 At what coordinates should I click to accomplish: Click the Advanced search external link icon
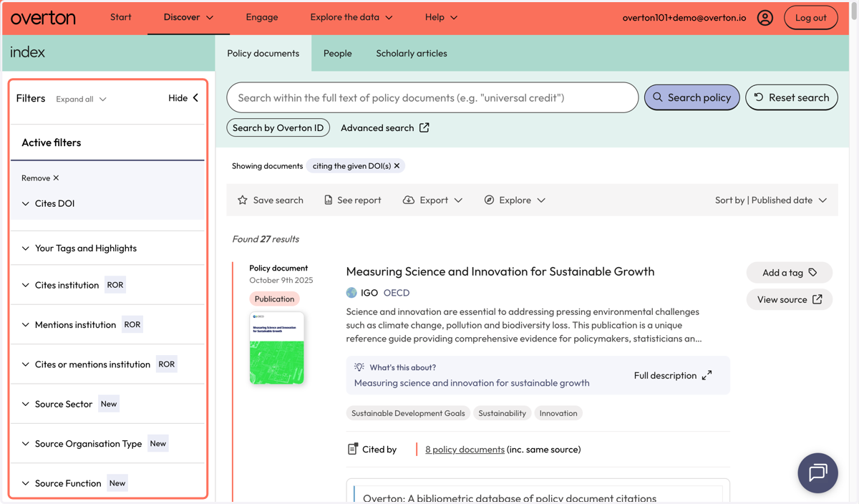(424, 127)
